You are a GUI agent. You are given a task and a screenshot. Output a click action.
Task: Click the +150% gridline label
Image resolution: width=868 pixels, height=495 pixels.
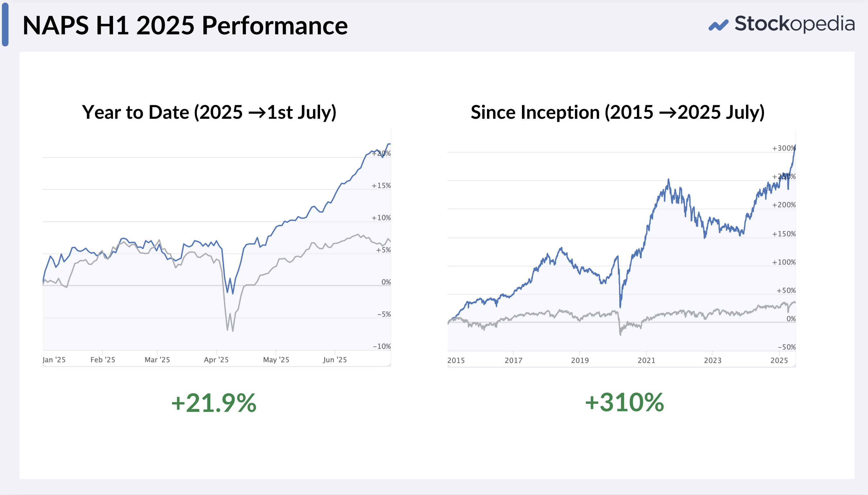[x=784, y=234]
